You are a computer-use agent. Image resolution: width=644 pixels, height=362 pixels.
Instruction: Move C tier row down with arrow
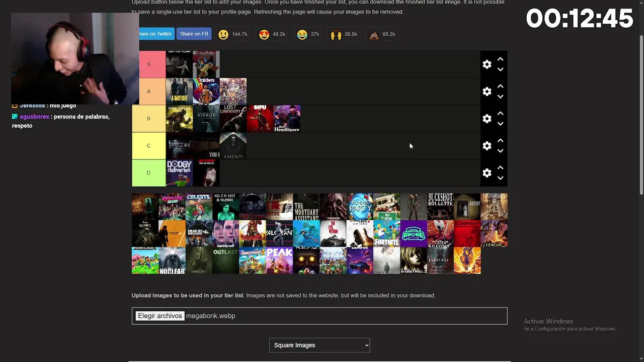tap(500, 151)
